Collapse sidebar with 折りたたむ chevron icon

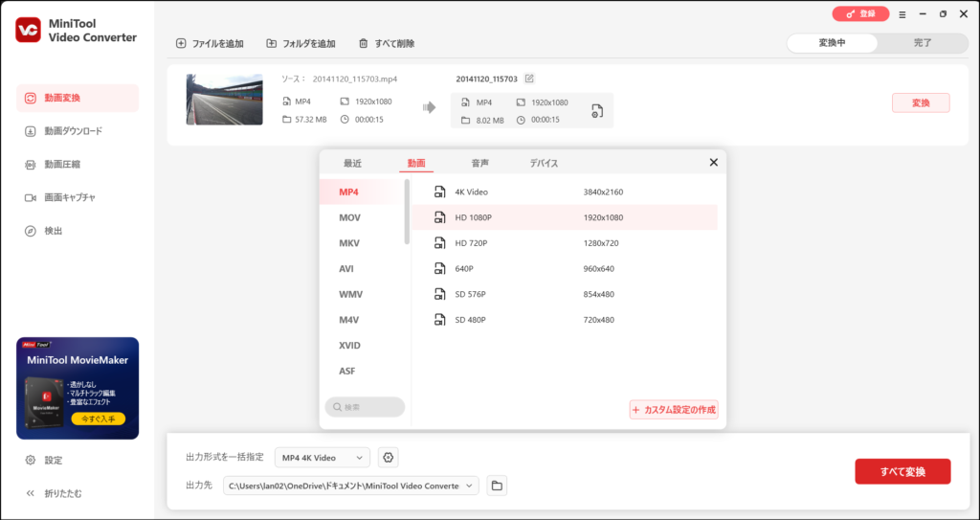click(x=30, y=493)
